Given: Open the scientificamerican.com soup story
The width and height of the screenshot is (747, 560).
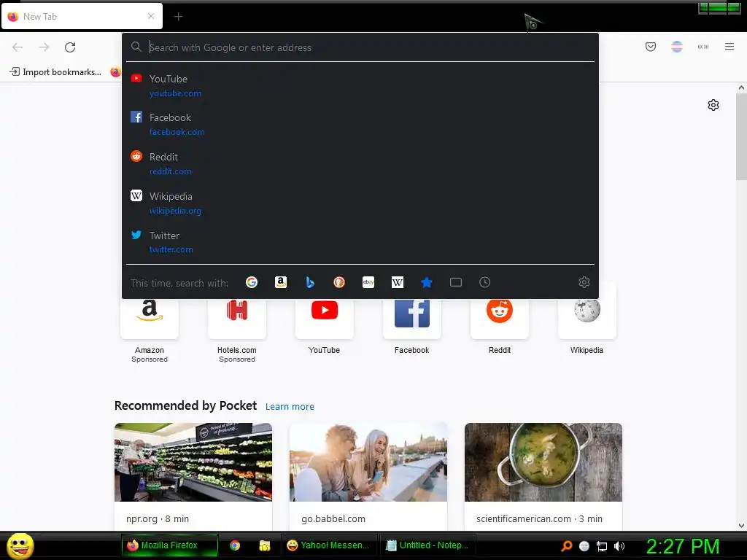Looking at the screenshot, I should (543, 476).
